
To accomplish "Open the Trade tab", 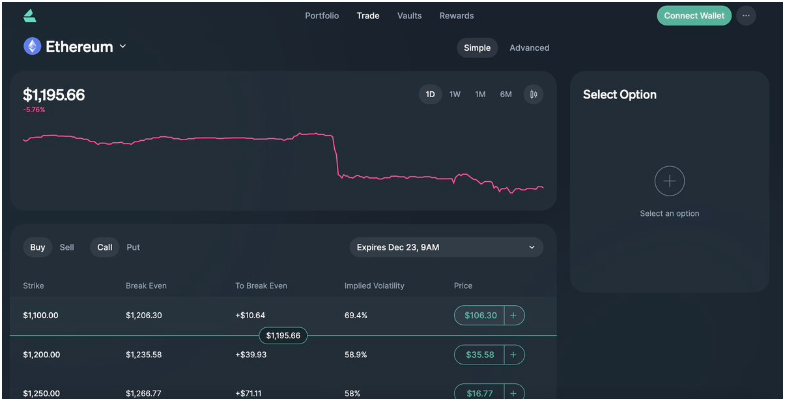I will click(368, 16).
